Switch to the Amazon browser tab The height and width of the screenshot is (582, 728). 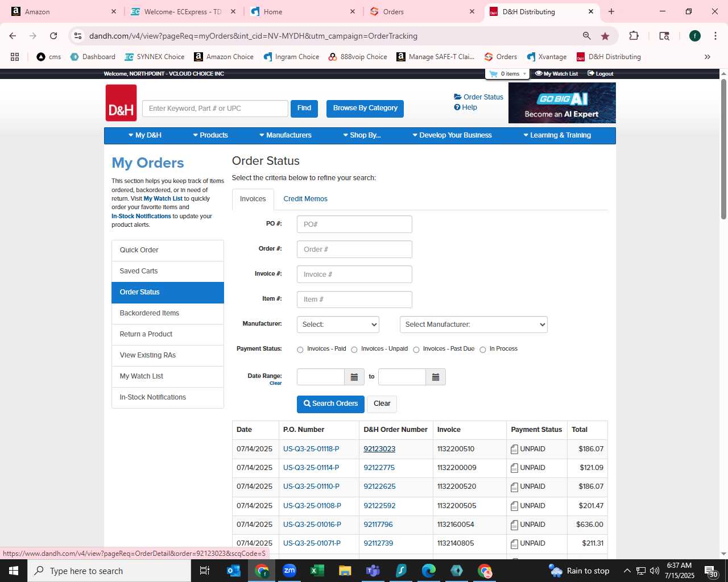coord(63,11)
